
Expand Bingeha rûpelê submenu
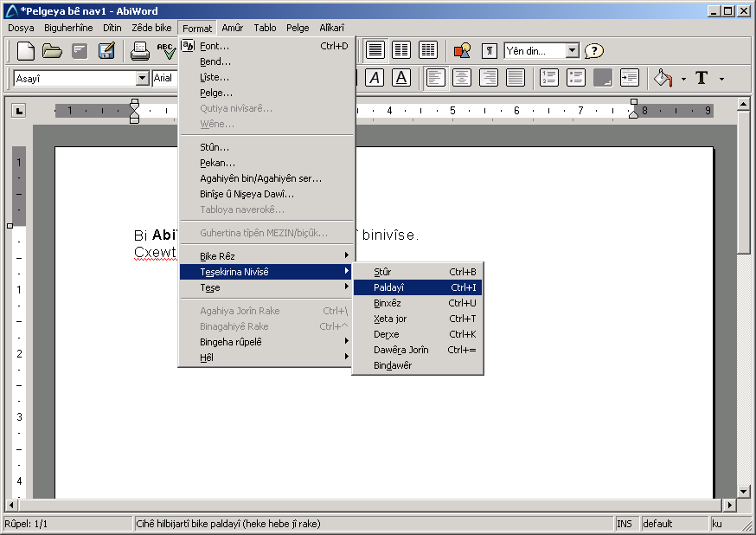266,342
